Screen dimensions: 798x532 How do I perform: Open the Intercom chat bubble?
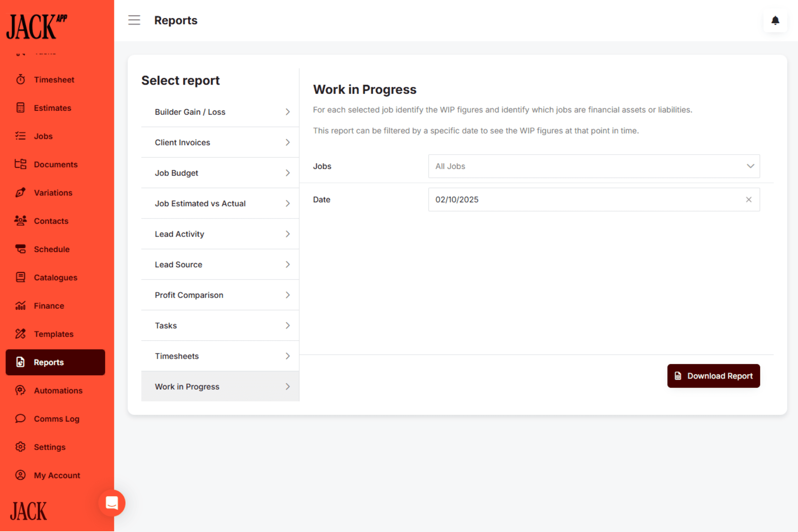(112, 503)
